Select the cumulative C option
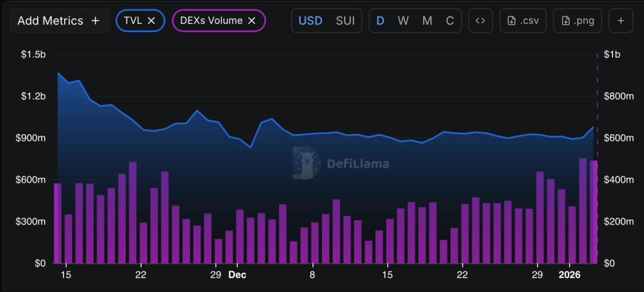Image resolution: width=644 pixels, height=292 pixels. 450,21
